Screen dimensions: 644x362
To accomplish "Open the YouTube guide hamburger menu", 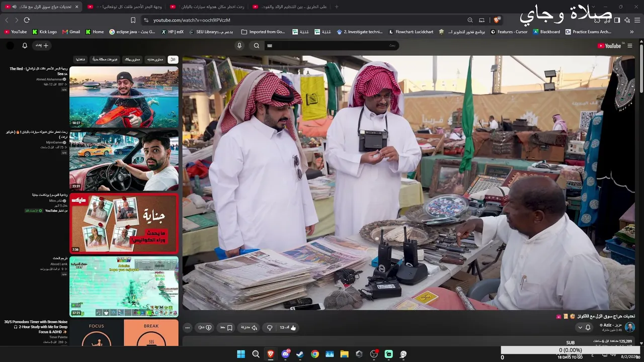I will (x=629, y=46).
